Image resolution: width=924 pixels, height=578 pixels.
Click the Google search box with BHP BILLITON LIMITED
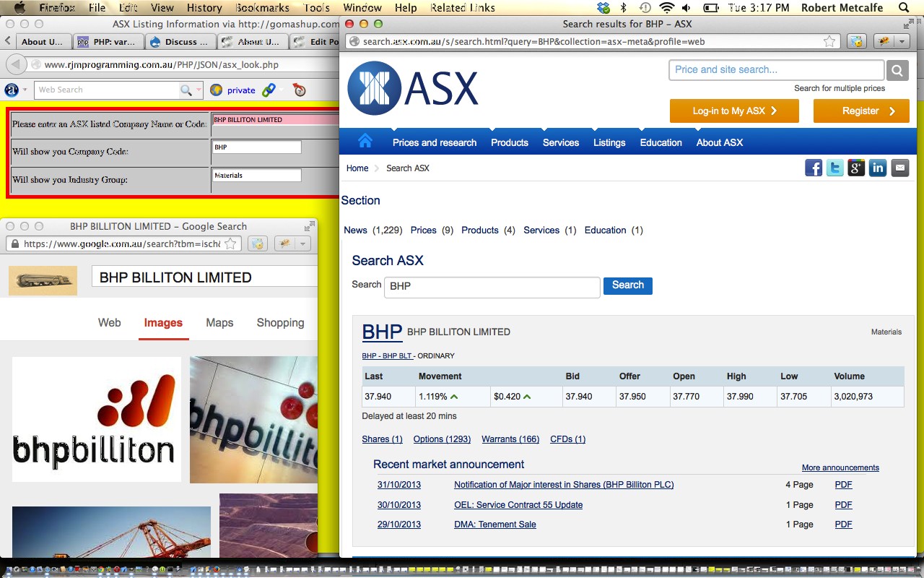click(x=204, y=277)
